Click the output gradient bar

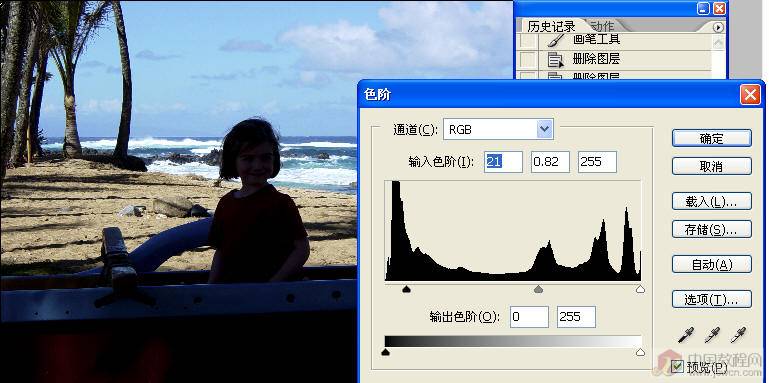[x=513, y=341]
